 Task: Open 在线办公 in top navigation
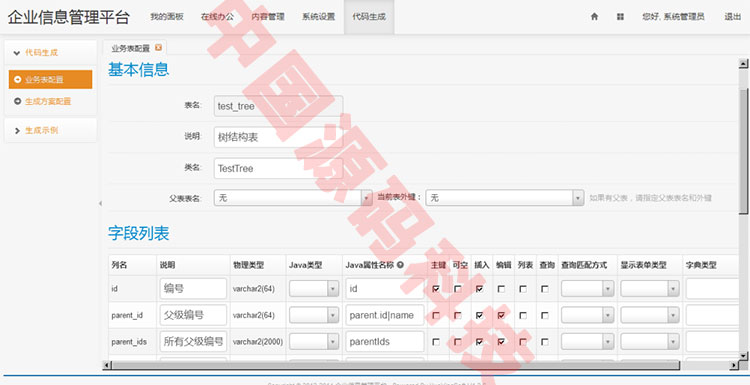pos(217,17)
